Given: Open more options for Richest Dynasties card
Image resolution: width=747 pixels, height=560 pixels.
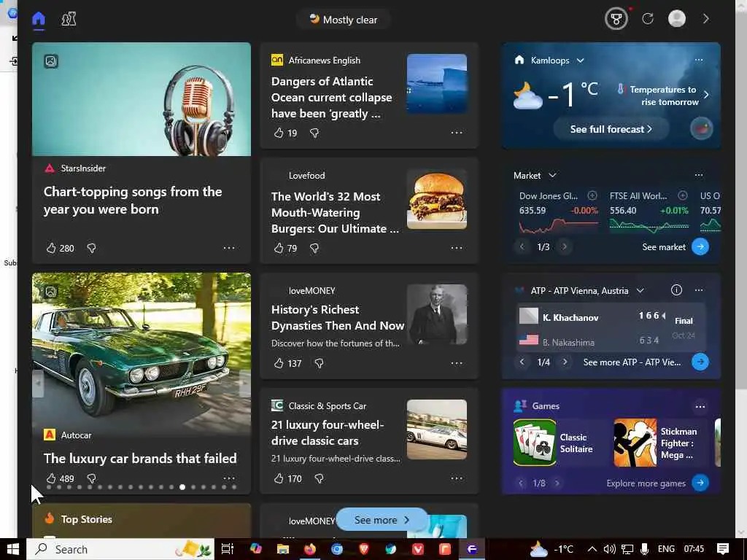Looking at the screenshot, I should tap(457, 363).
